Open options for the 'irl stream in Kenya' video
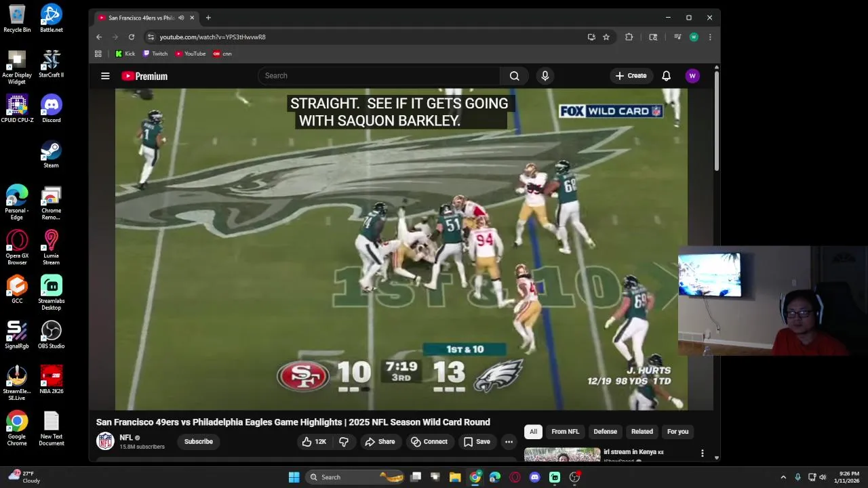The image size is (868, 488). (x=702, y=453)
